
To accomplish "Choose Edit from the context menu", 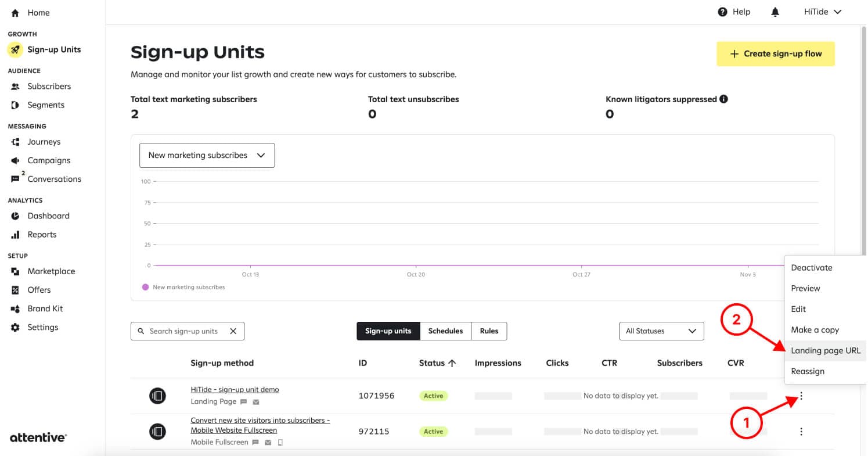I will click(824, 309).
